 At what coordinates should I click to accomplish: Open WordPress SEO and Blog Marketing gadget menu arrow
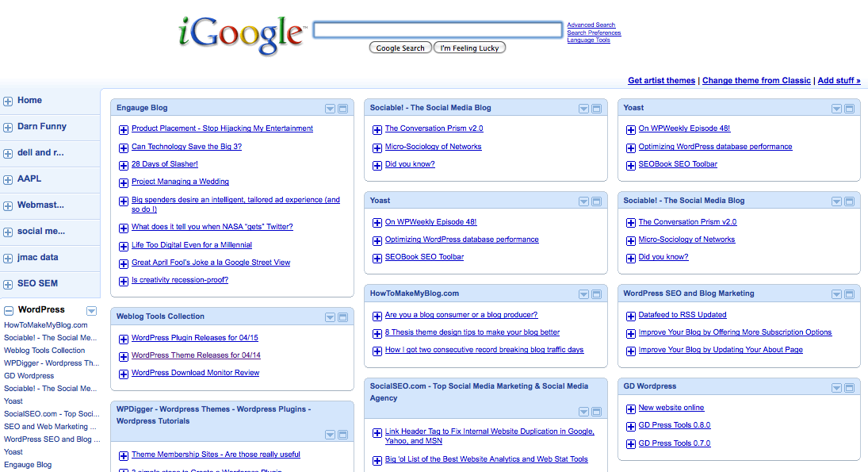point(836,294)
